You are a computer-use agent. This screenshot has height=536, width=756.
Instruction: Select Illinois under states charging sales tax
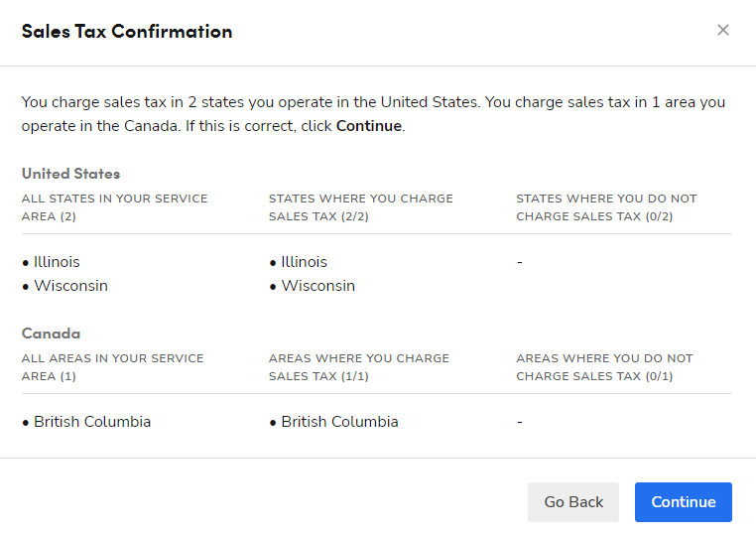[304, 262]
